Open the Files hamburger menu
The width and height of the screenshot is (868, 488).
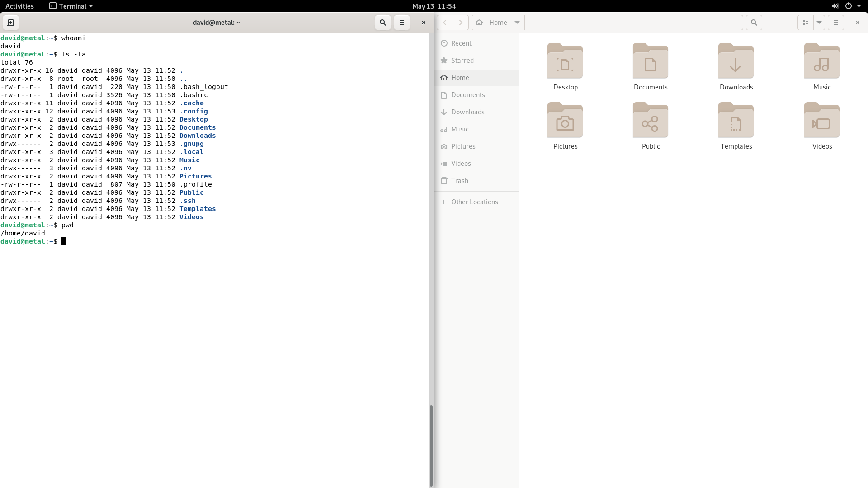click(836, 23)
